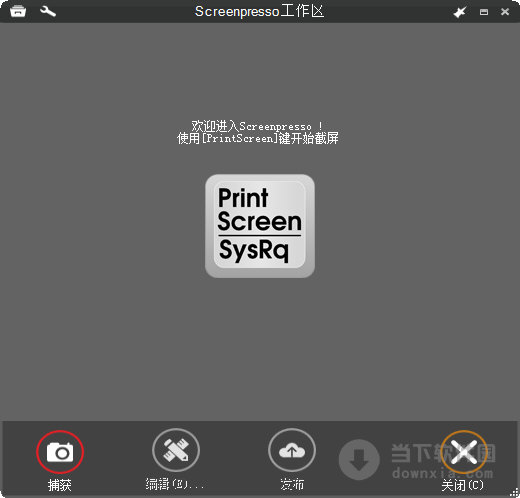This screenshot has height=498, width=520.
Task: Open settings via the wrench icon
Action: [48, 12]
